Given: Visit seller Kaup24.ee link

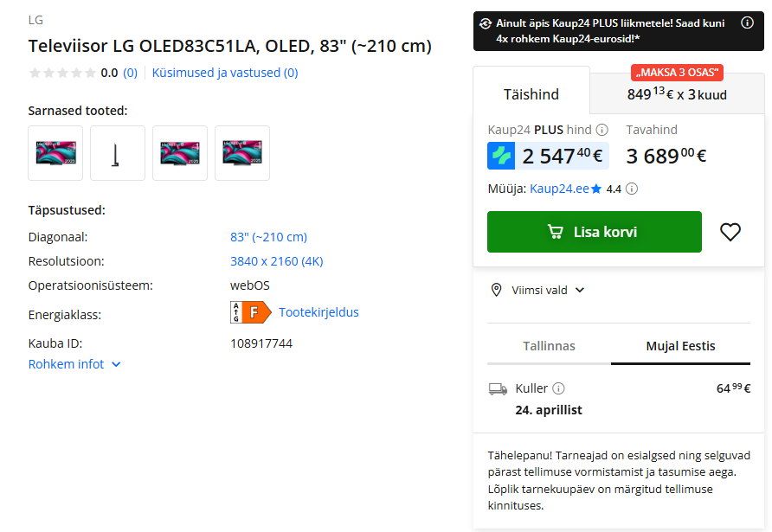Looking at the screenshot, I should pyautogui.click(x=559, y=189).
